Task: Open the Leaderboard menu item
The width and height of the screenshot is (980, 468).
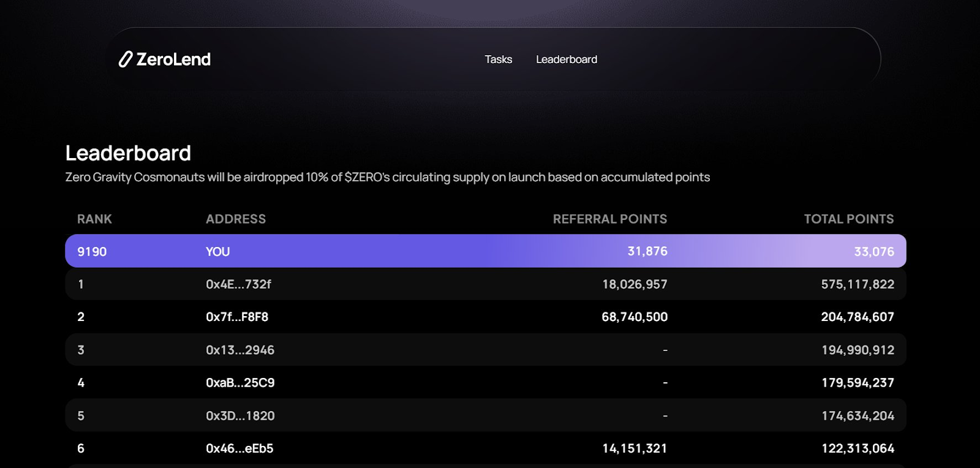Action: pyautogui.click(x=567, y=59)
